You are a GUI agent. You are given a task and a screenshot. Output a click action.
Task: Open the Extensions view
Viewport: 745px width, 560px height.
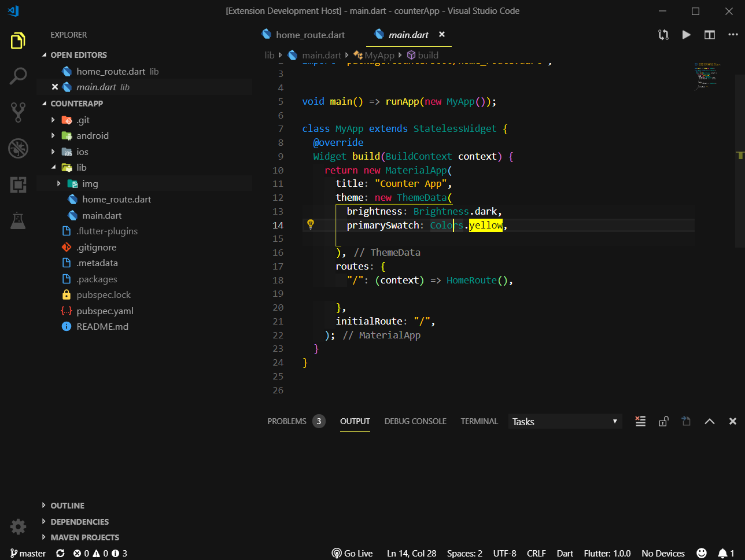point(17,185)
